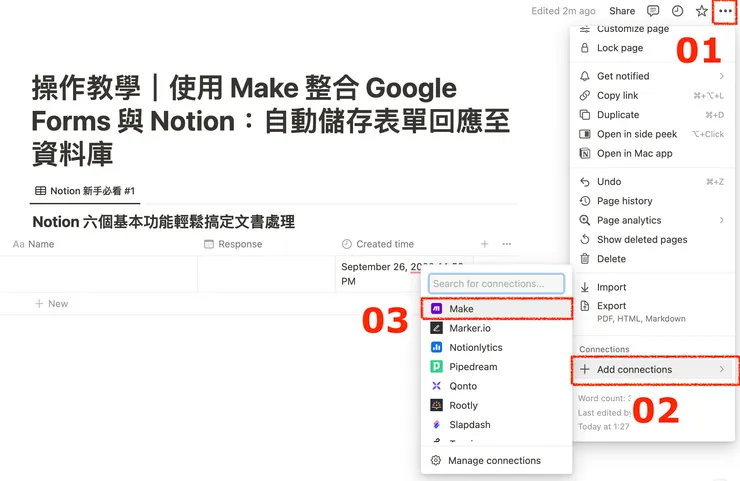
Task: Click the lock icon beside Lock page
Action: click(x=584, y=48)
